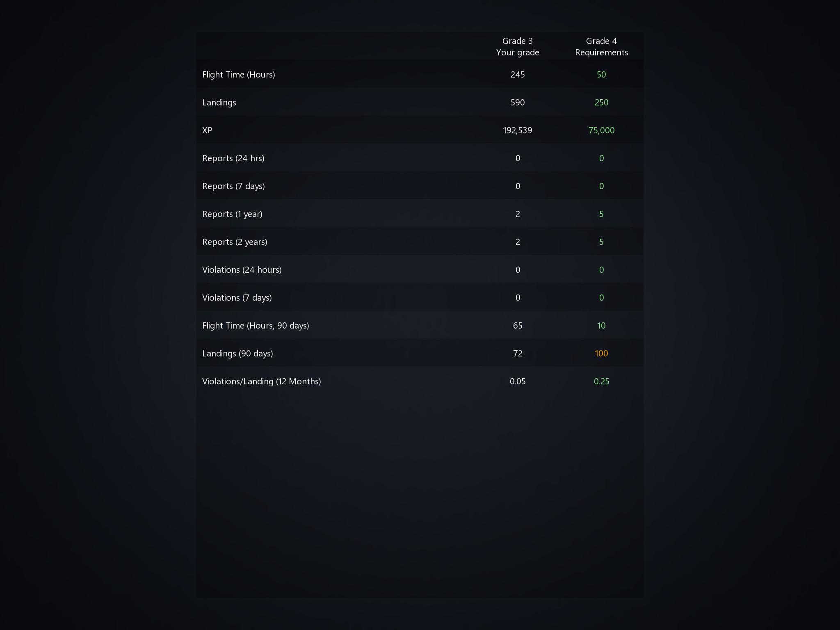Click the Grade 4 Requirements header
The image size is (840, 630).
click(x=601, y=47)
